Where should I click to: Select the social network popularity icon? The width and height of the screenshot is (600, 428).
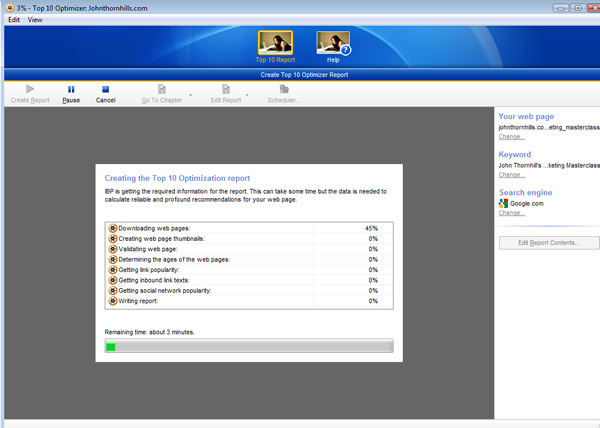point(112,291)
